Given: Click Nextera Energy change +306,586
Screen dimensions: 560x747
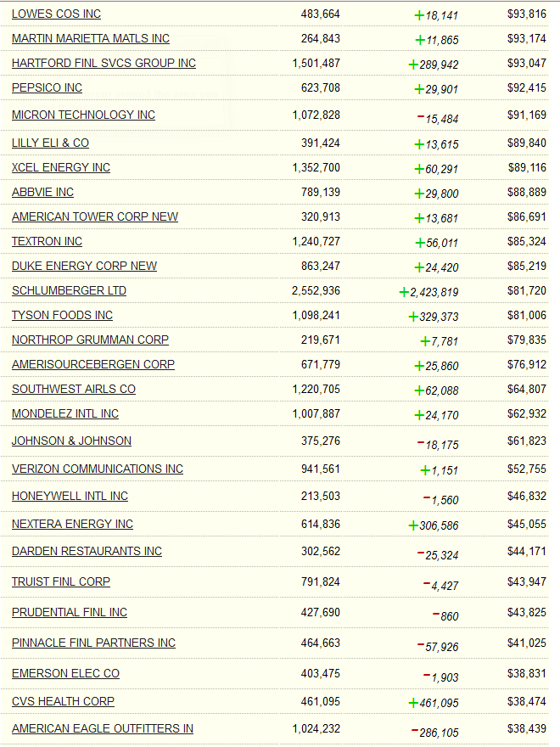Looking at the screenshot, I should click(434, 525).
